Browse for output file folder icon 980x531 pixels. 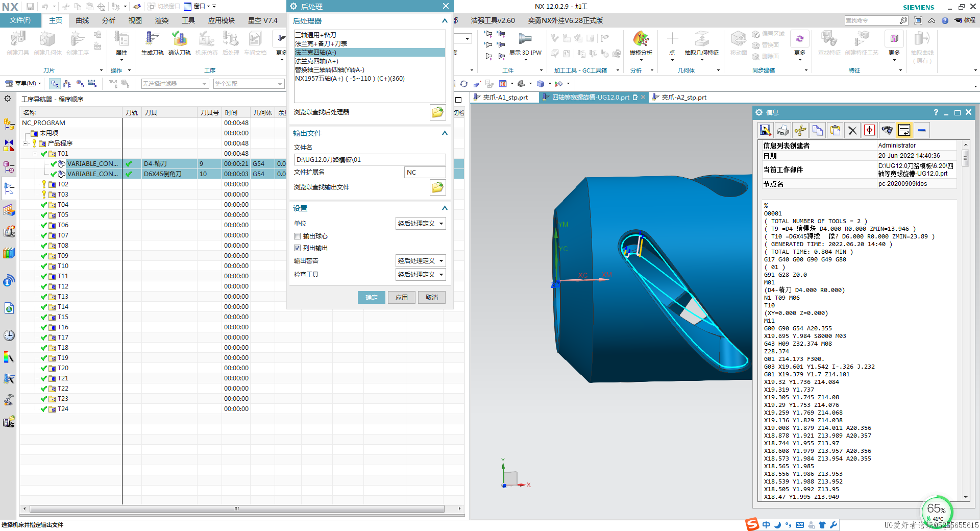[437, 187]
